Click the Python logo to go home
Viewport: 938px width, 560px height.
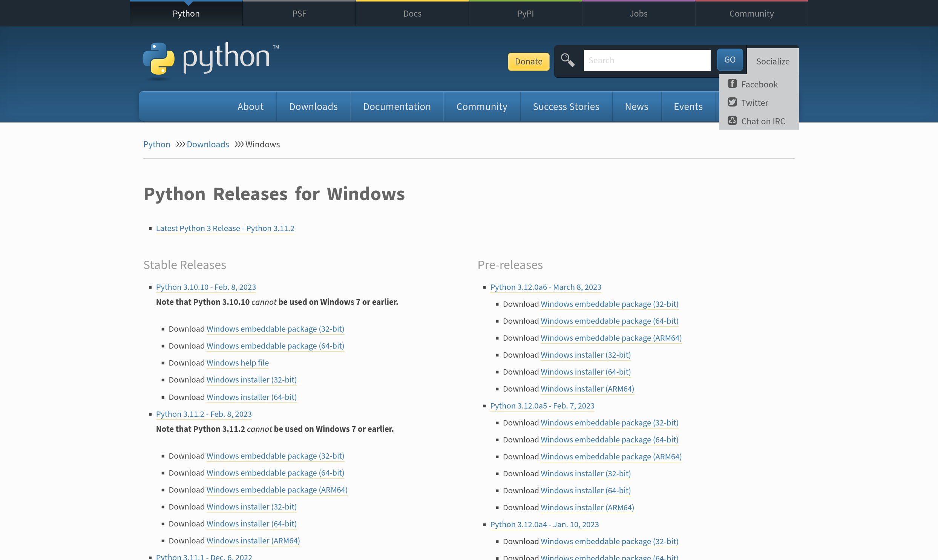[210, 60]
